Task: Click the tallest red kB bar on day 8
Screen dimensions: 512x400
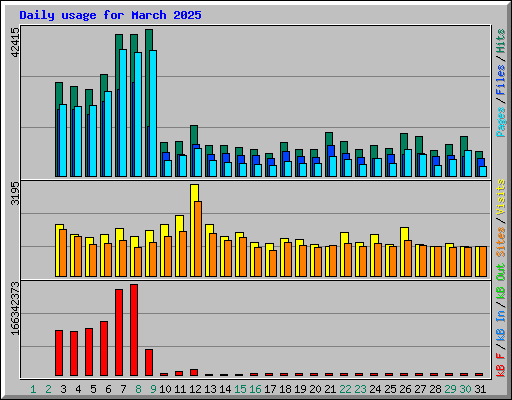Action: pos(134,330)
